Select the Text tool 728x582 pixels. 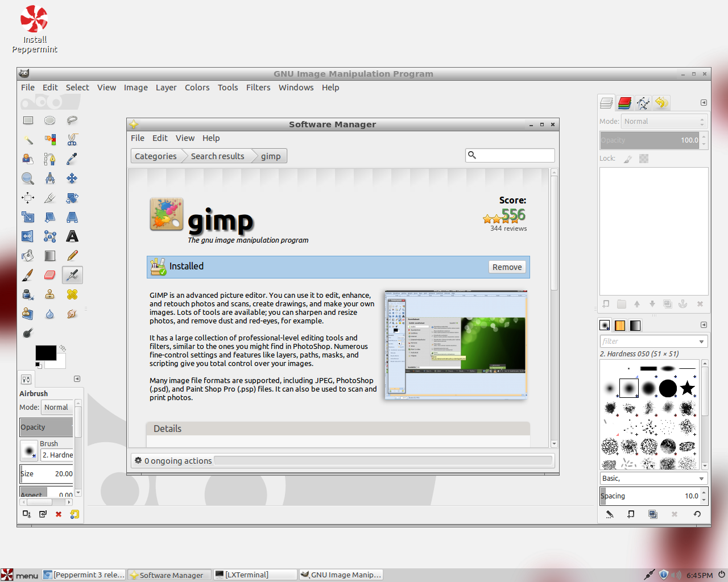(x=71, y=236)
